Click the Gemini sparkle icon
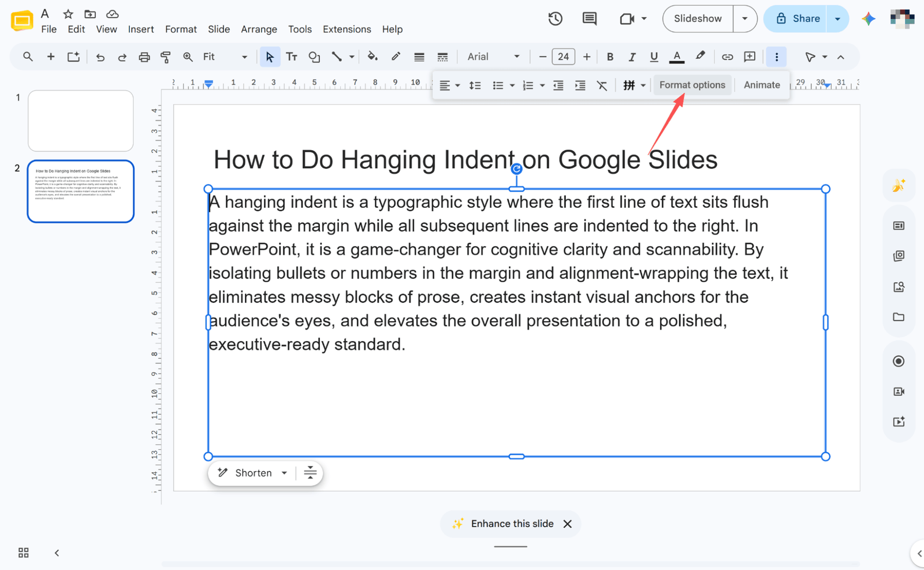This screenshot has height=570, width=924. pos(869,18)
